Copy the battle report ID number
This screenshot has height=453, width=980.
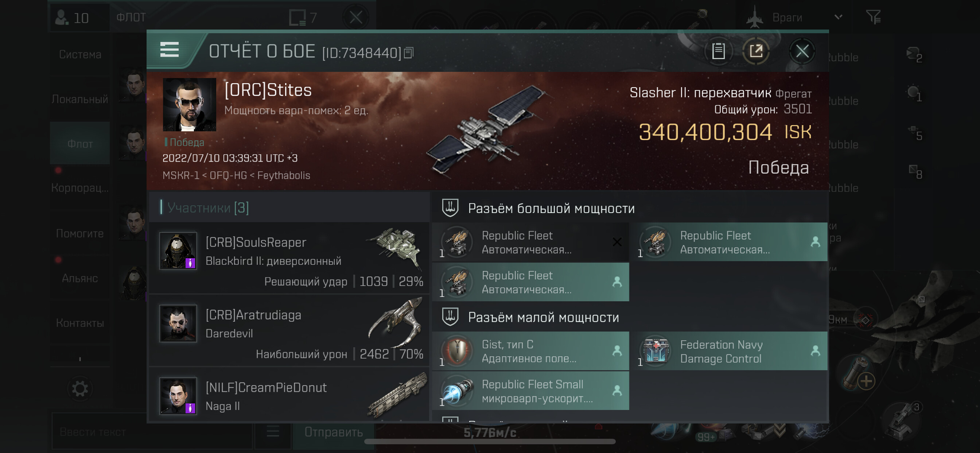[x=409, y=53]
